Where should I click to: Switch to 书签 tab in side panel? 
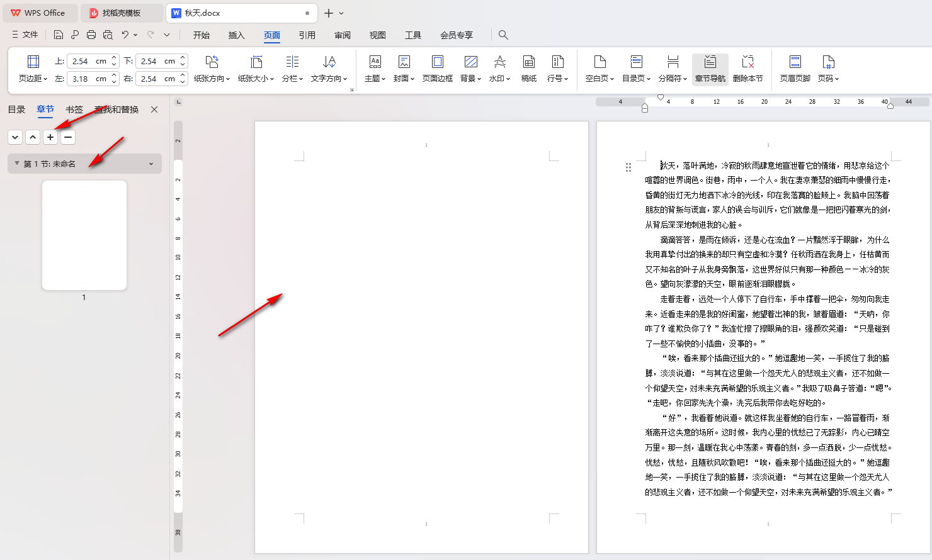click(74, 109)
